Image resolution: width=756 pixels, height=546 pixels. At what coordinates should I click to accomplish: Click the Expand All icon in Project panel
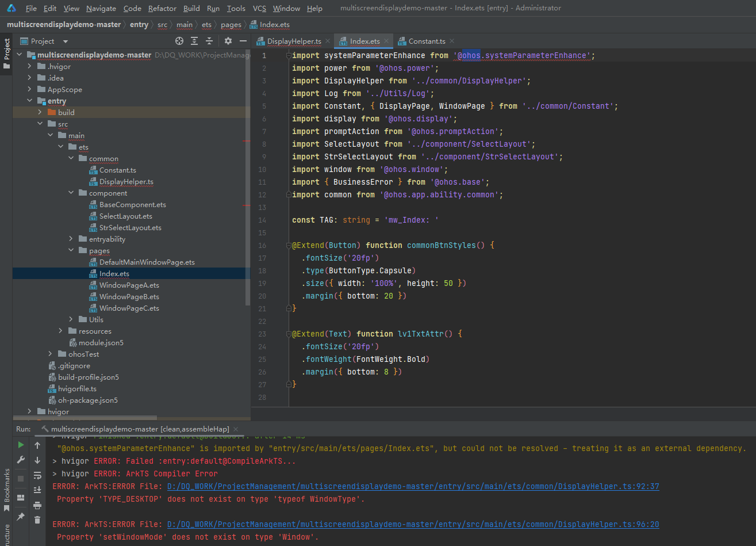[x=194, y=41]
